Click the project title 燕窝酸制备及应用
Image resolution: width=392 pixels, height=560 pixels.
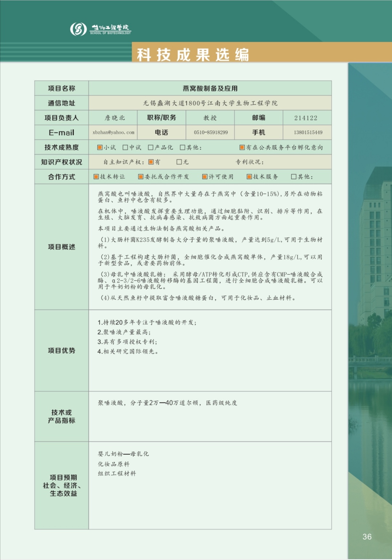[x=210, y=88]
